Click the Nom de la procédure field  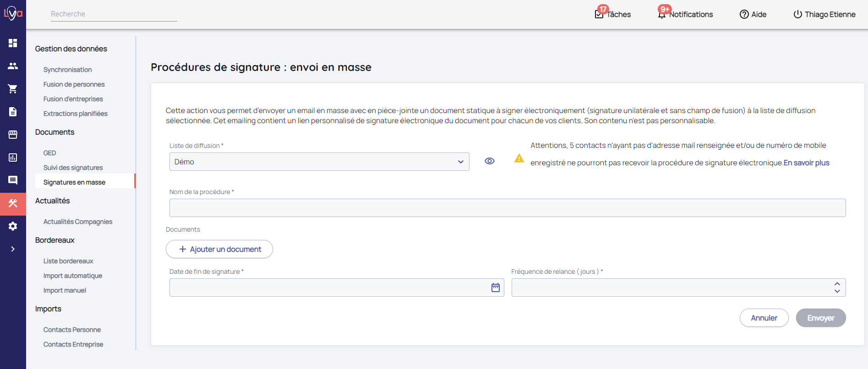[507, 208]
